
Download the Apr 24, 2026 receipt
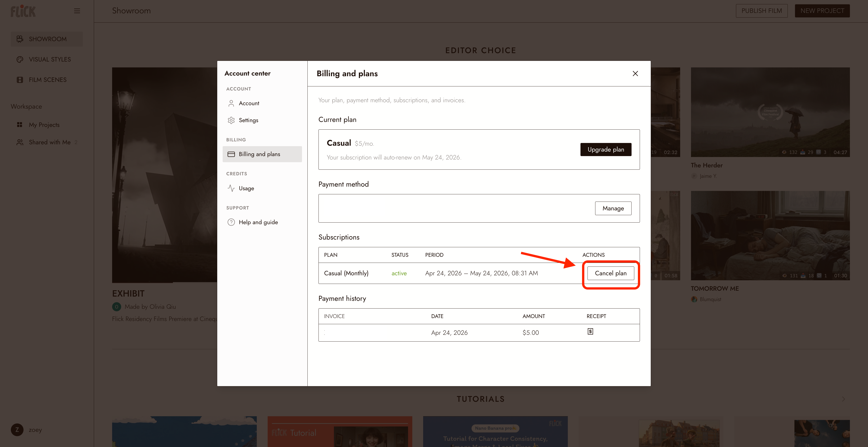tap(590, 332)
